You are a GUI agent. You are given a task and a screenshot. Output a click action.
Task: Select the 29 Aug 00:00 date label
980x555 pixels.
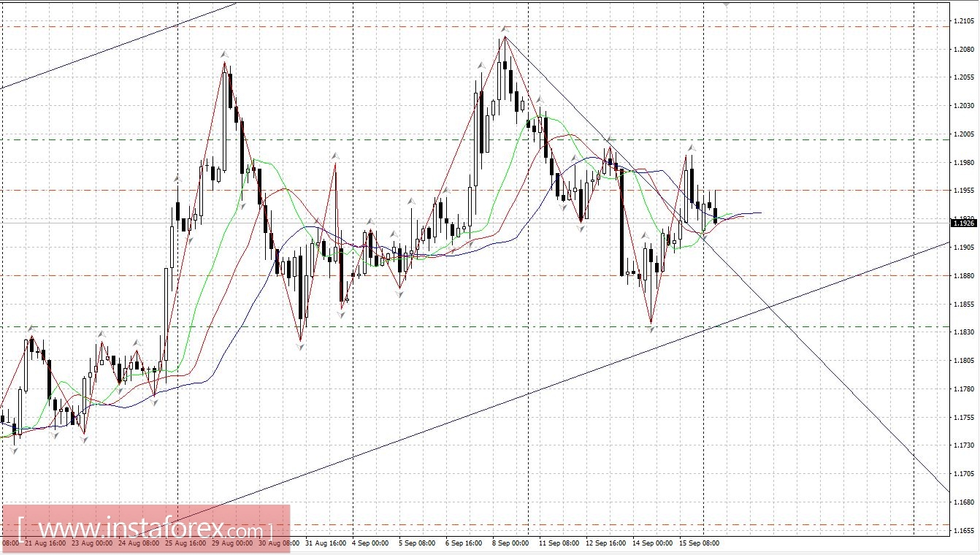pyautogui.click(x=232, y=544)
